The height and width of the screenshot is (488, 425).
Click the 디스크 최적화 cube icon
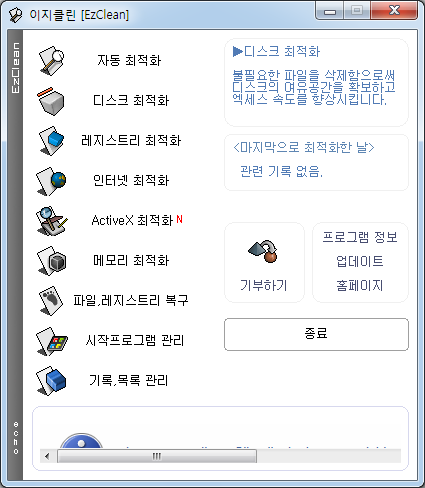tap(51, 101)
